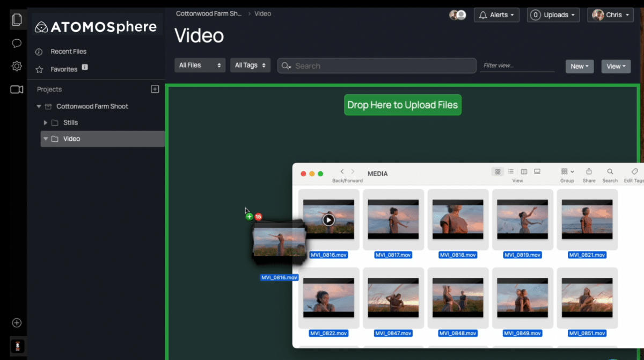Screen dimensions: 644x360
Task: Click the New button
Action: tap(579, 66)
